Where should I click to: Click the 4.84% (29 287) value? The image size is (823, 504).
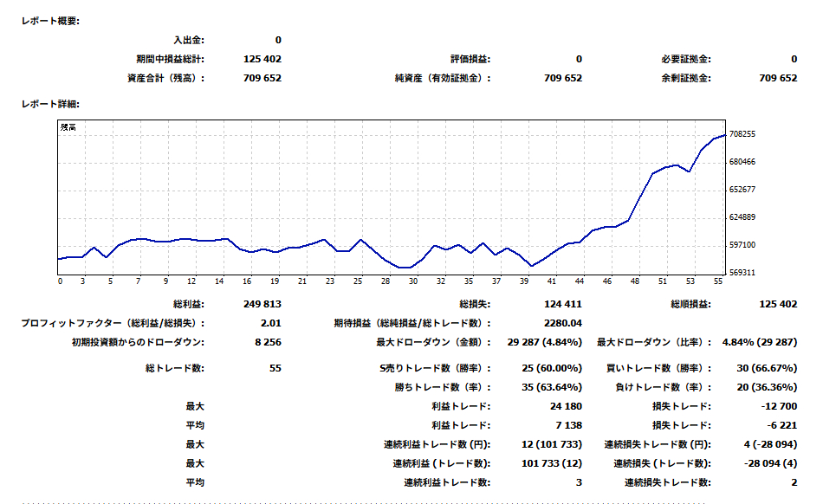coord(760,342)
